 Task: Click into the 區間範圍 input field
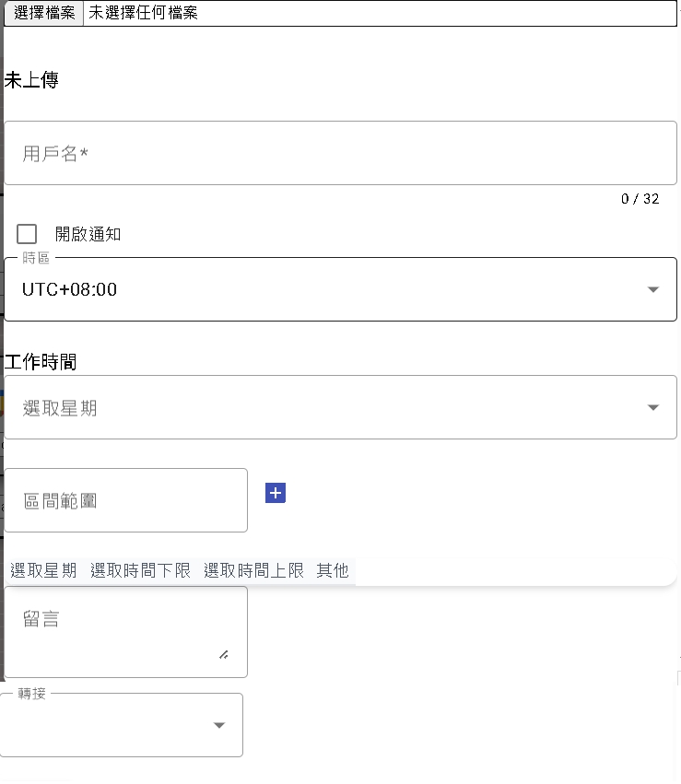(x=126, y=500)
